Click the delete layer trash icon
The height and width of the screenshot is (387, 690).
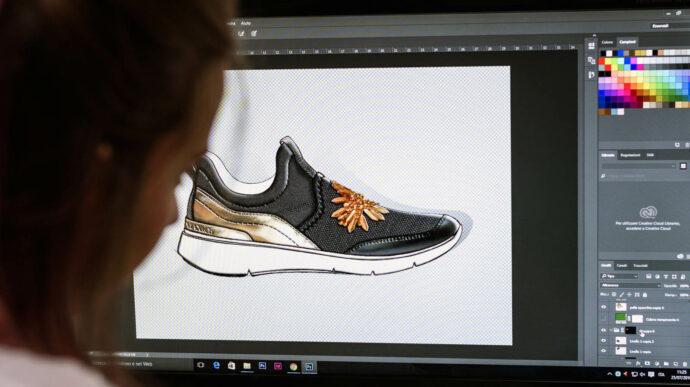685,364
